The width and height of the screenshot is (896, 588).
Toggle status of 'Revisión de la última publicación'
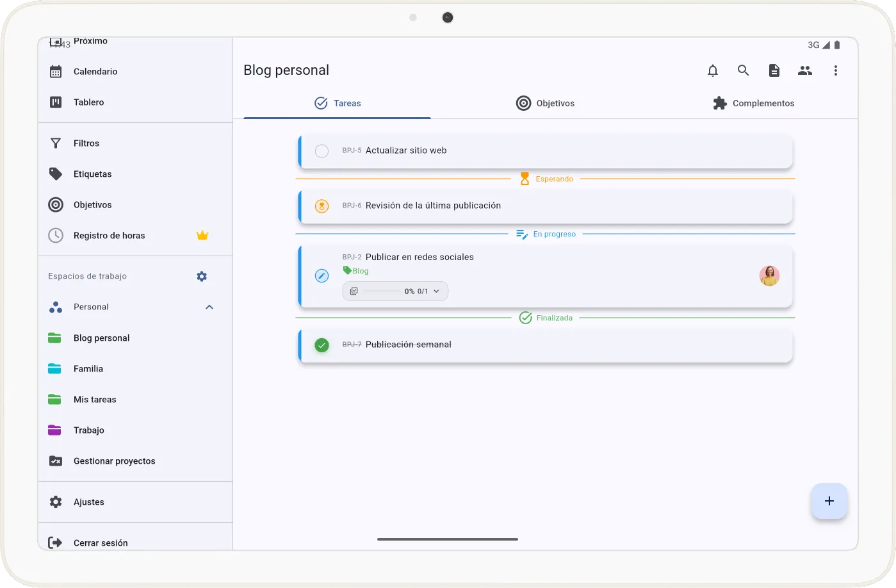pyautogui.click(x=322, y=206)
